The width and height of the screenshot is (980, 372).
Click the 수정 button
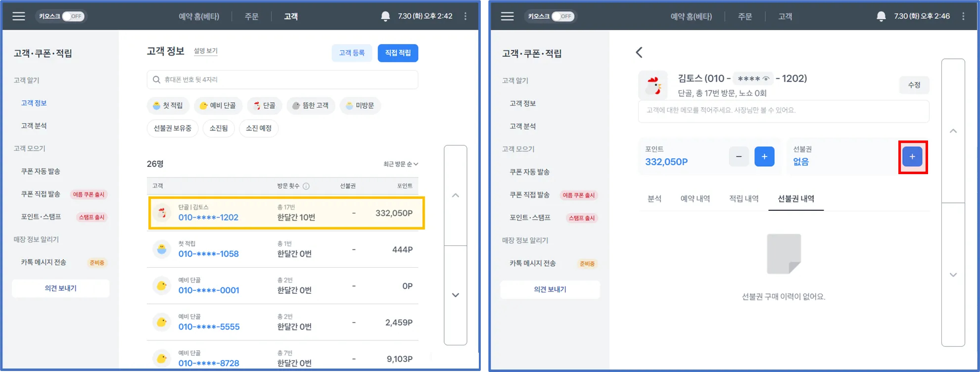pos(914,85)
